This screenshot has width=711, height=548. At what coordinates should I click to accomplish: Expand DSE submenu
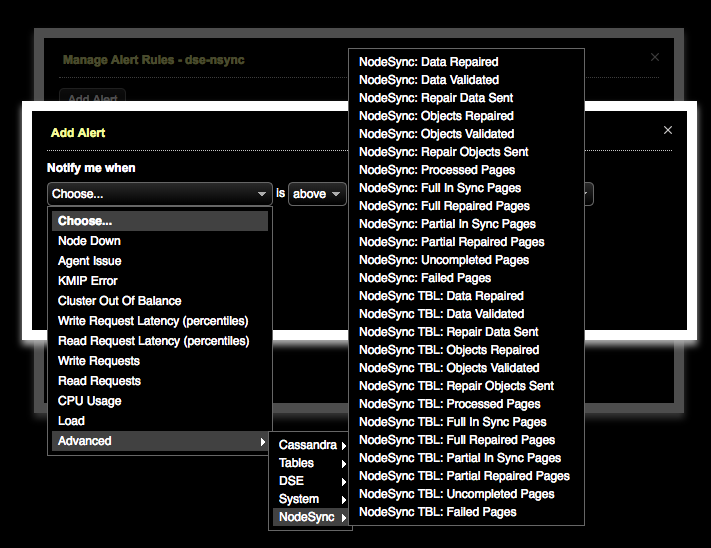click(x=311, y=481)
